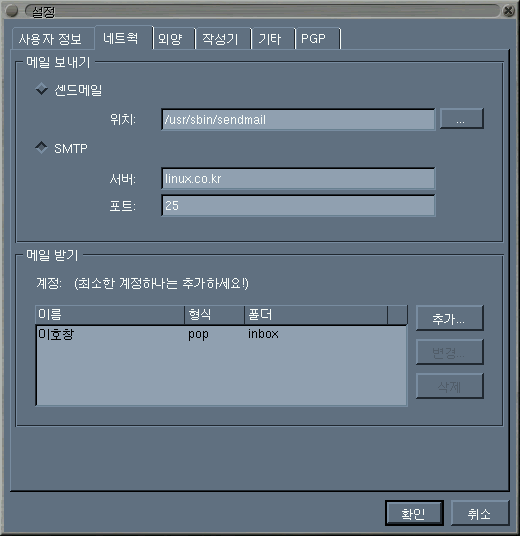The image size is (520, 536).
Task: Click the 형식 column header
Action: point(215,314)
